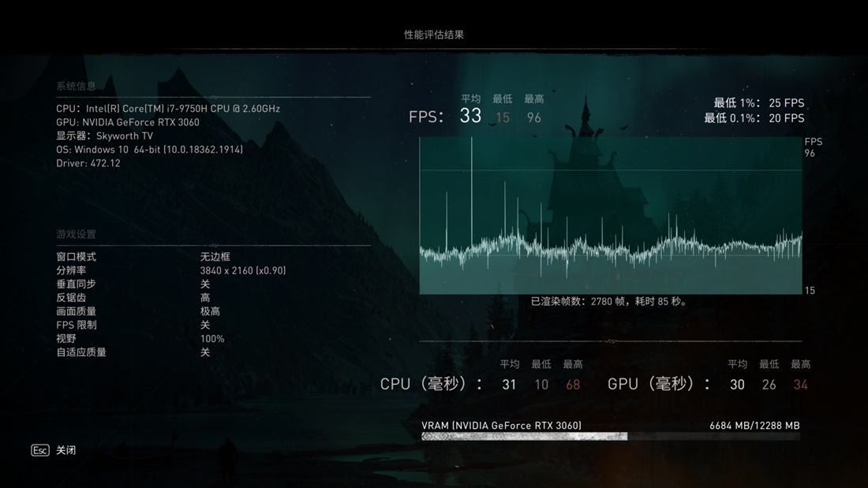868x488 pixels.
Task: Open the 画面质量 极高 option
Action: [210, 311]
